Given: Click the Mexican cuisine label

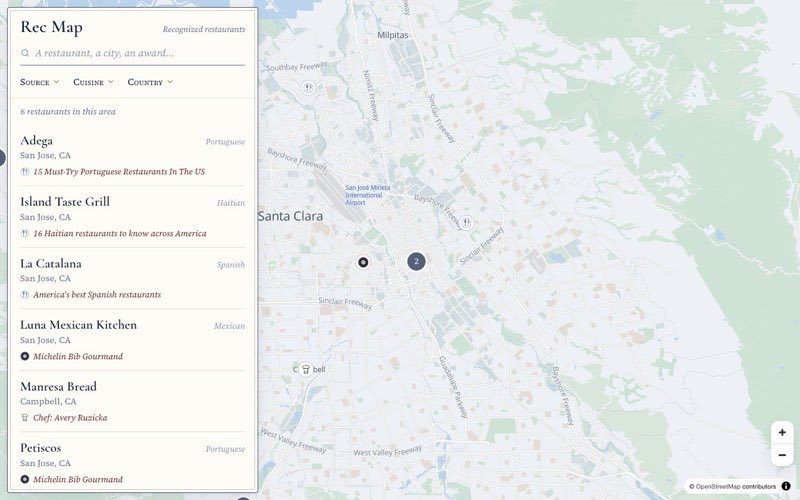Looking at the screenshot, I should [x=229, y=326].
